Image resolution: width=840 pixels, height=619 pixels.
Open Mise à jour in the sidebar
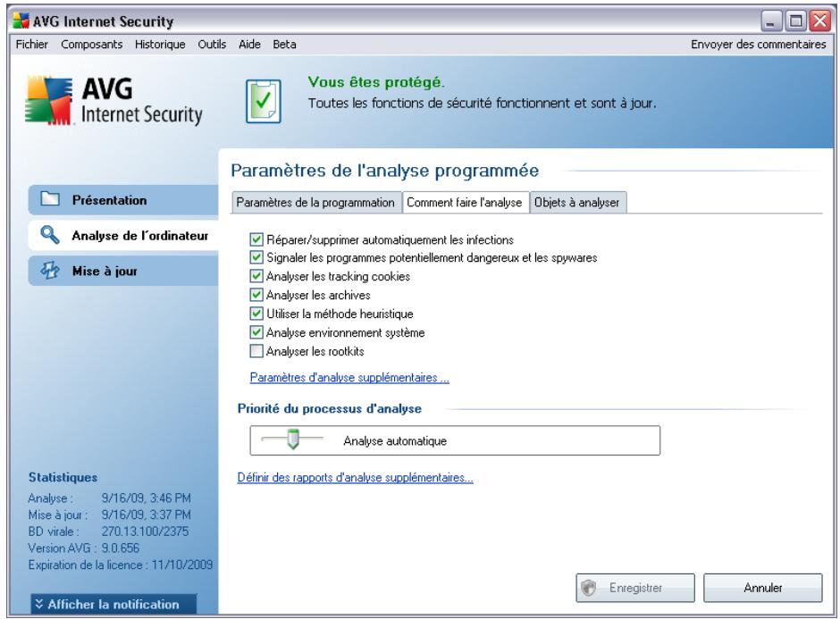(123, 271)
